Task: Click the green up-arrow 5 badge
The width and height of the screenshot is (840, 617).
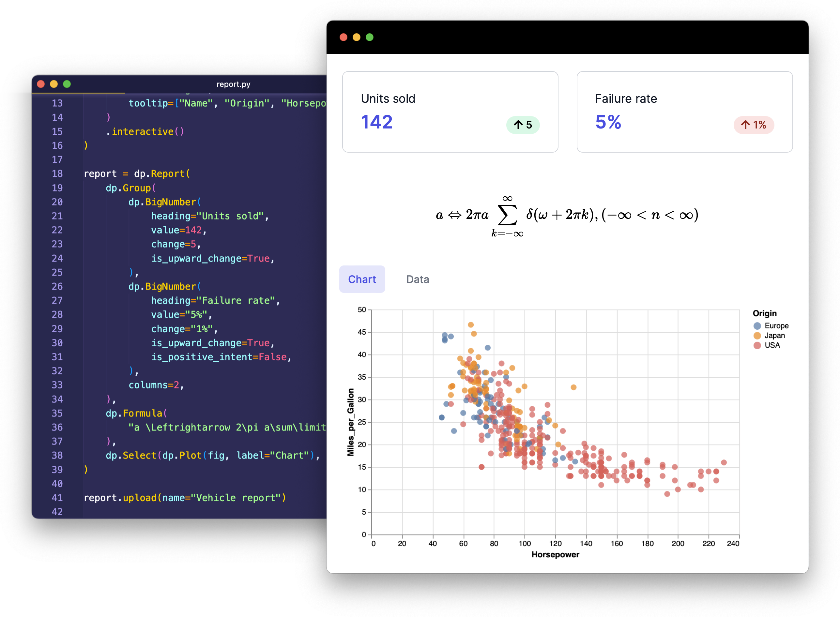Action: [523, 125]
